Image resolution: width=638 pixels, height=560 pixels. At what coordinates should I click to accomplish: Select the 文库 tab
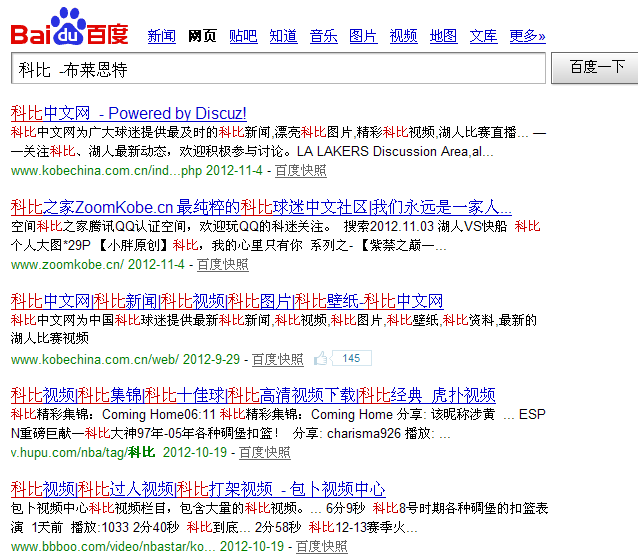pyautogui.click(x=483, y=36)
